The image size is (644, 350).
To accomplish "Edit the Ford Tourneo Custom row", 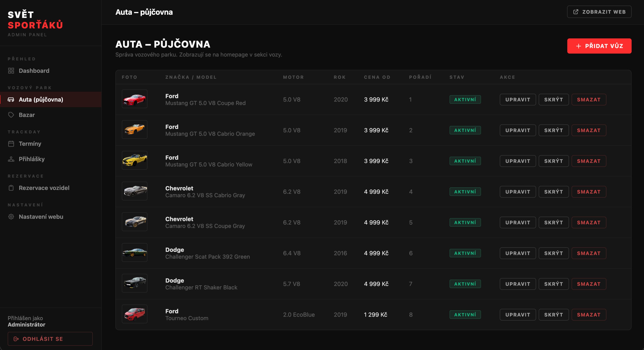I will click(518, 315).
